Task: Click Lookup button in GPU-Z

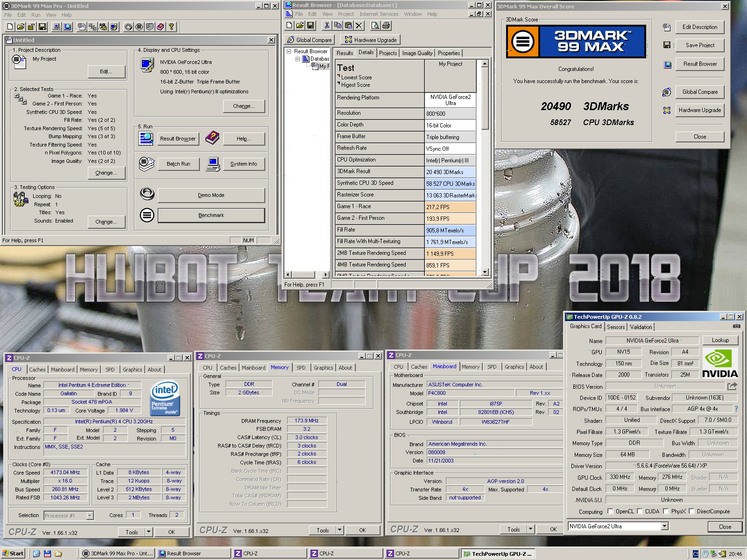Action: point(720,340)
